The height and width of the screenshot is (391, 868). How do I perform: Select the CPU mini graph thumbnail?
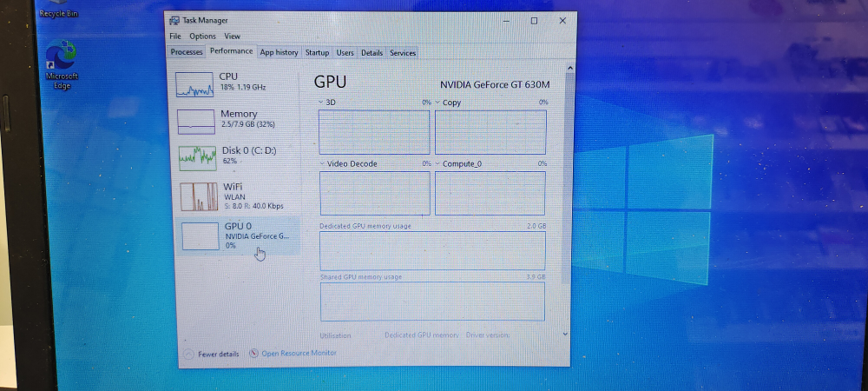pyautogui.click(x=194, y=85)
